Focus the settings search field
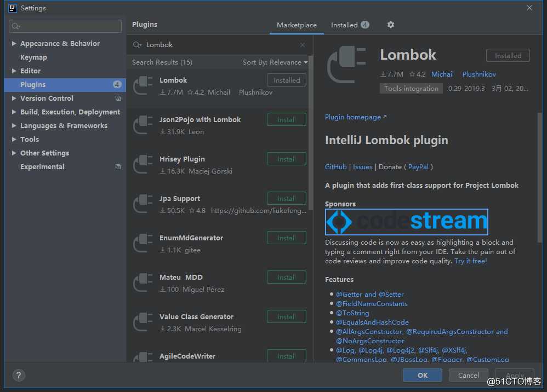 65,26
